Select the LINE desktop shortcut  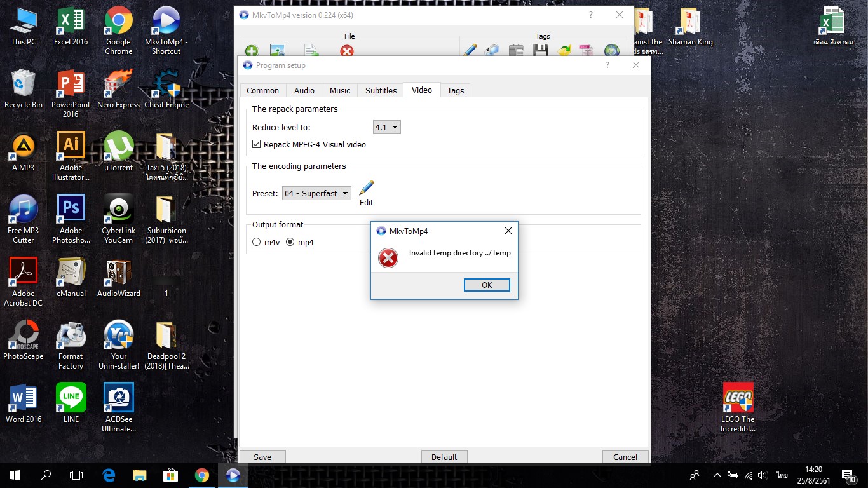[x=71, y=403]
